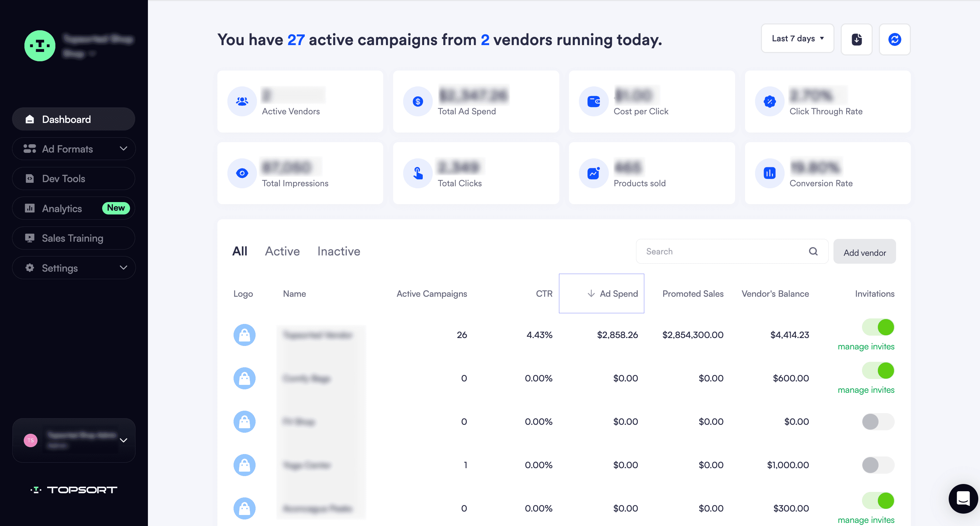Click the first vendor's shopping bag logo
The height and width of the screenshot is (526, 980).
(244, 335)
